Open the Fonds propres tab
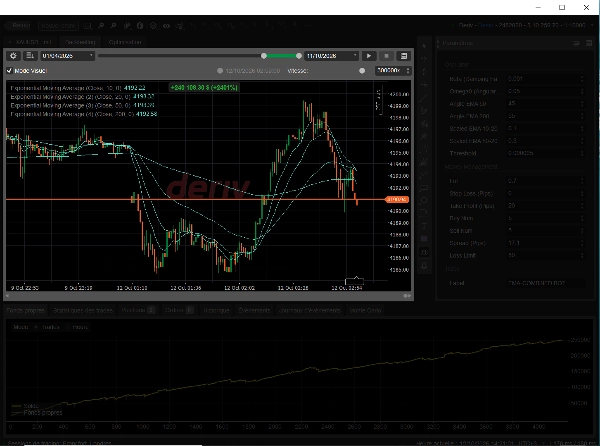Image resolution: width=600 pixels, height=446 pixels. coord(26,310)
